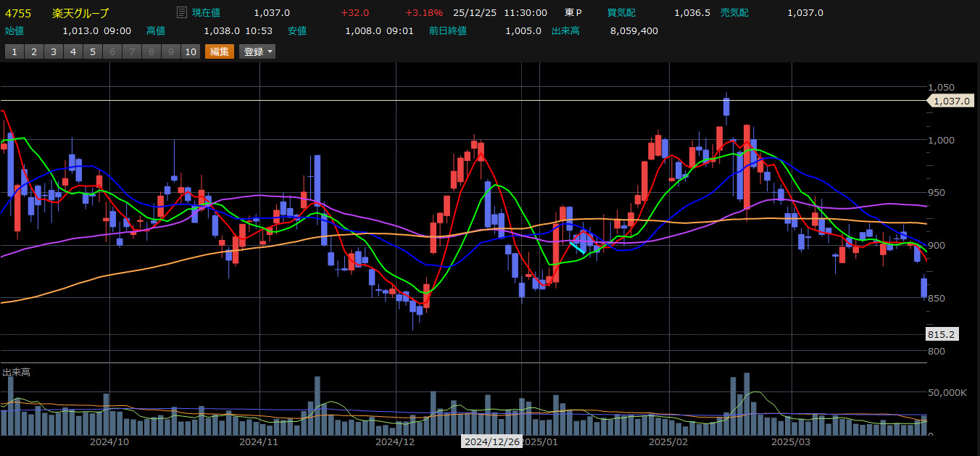This screenshot has height=456, width=980.
Task: Click the document icon beside 現在値
Action: (182, 13)
